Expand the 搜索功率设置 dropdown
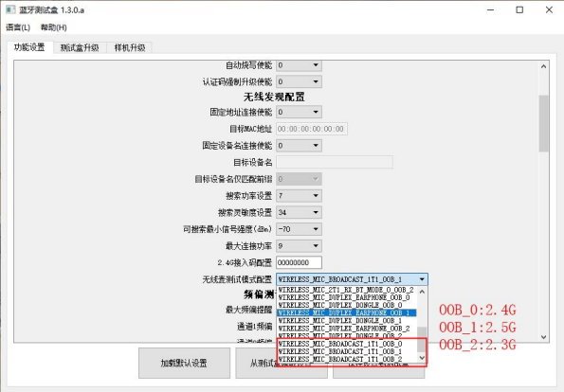The height and width of the screenshot is (392, 564). [299, 196]
